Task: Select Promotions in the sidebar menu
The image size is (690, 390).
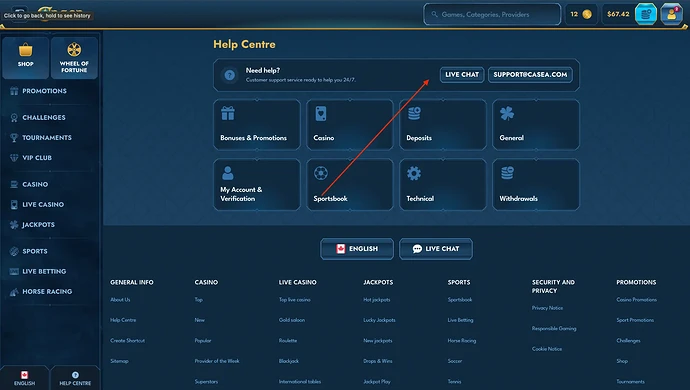Action: click(44, 91)
